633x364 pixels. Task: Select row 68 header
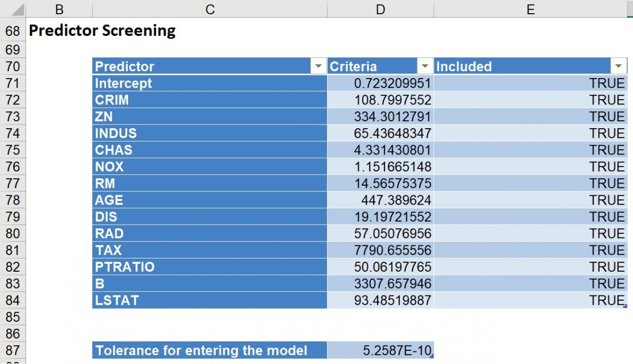[12, 31]
